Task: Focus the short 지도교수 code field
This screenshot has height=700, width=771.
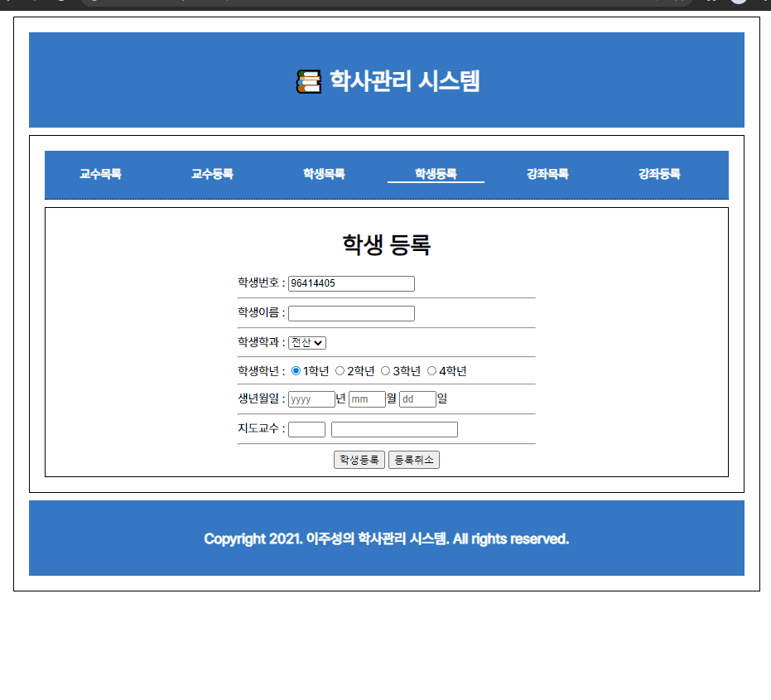Action: [x=306, y=429]
